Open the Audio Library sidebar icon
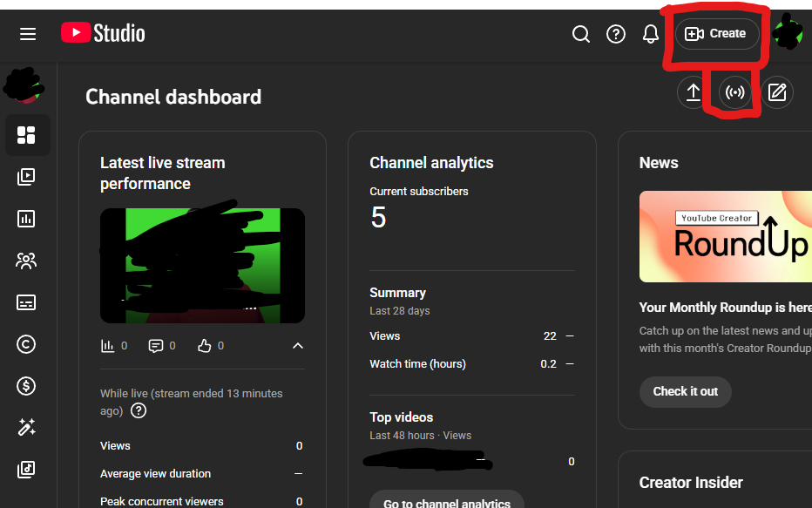Screen dimensions: 812x508 click(25, 470)
